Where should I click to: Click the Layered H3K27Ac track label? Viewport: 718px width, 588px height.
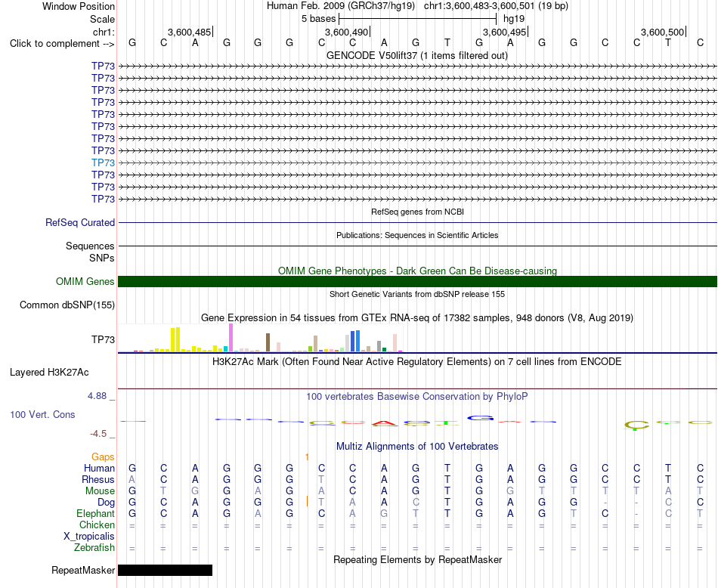pos(49,373)
